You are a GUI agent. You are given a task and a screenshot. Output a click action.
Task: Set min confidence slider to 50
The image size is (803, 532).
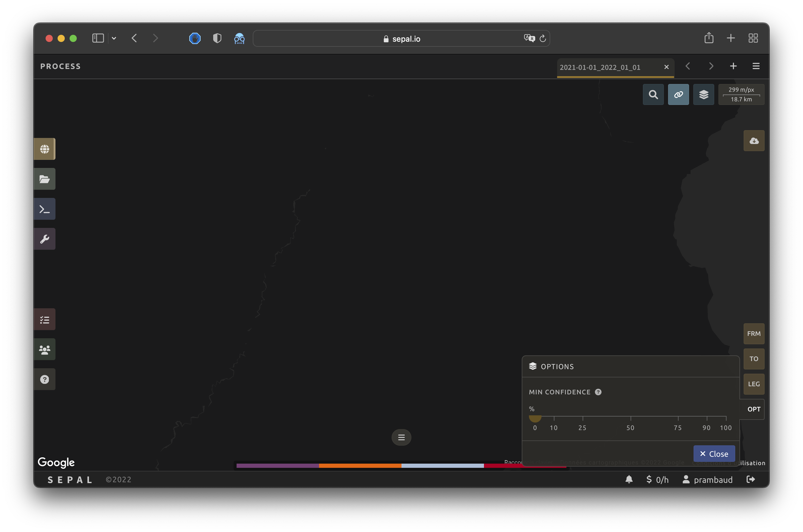[631, 417]
